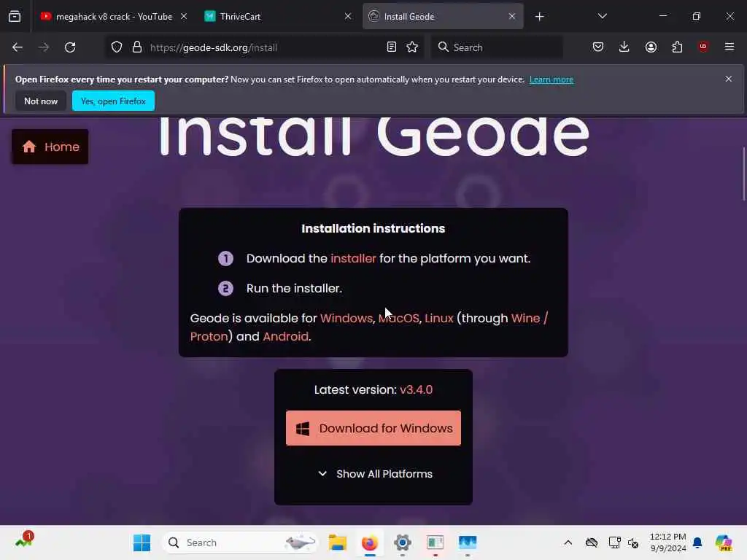Open the Wine / Proton link
This screenshot has height=560, width=747.
[x=530, y=318]
